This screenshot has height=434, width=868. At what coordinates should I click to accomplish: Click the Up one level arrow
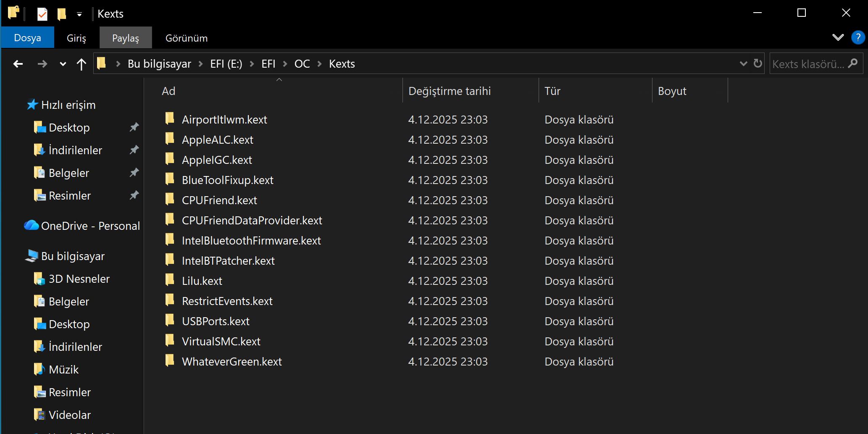coord(81,64)
